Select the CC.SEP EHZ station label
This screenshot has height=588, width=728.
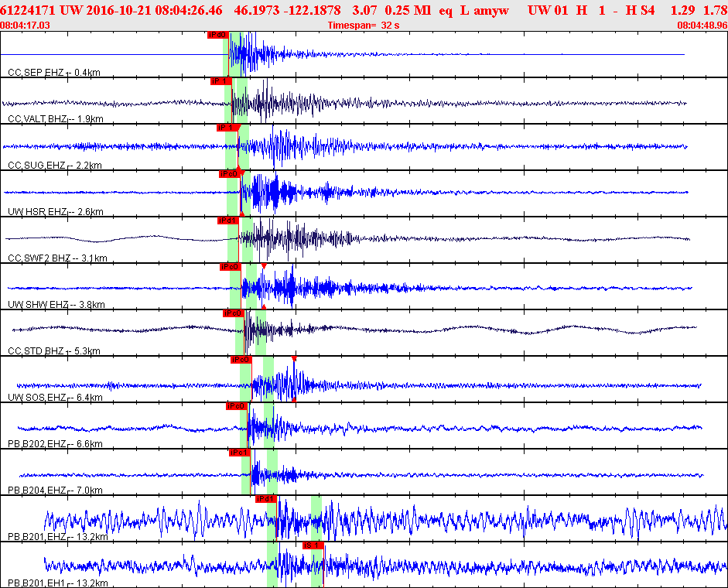tap(54, 73)
